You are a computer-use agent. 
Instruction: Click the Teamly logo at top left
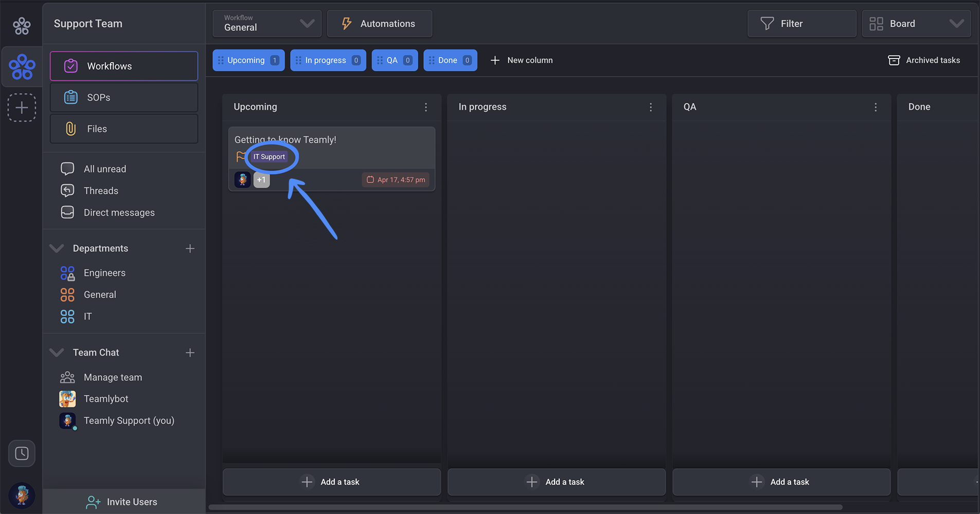pos(22,26)
